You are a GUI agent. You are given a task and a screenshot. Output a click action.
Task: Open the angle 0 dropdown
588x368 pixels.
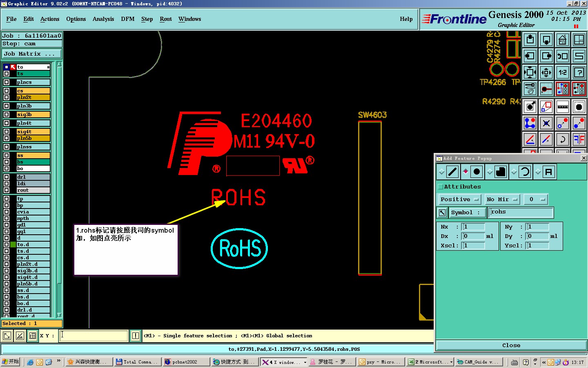coord(536,200)
